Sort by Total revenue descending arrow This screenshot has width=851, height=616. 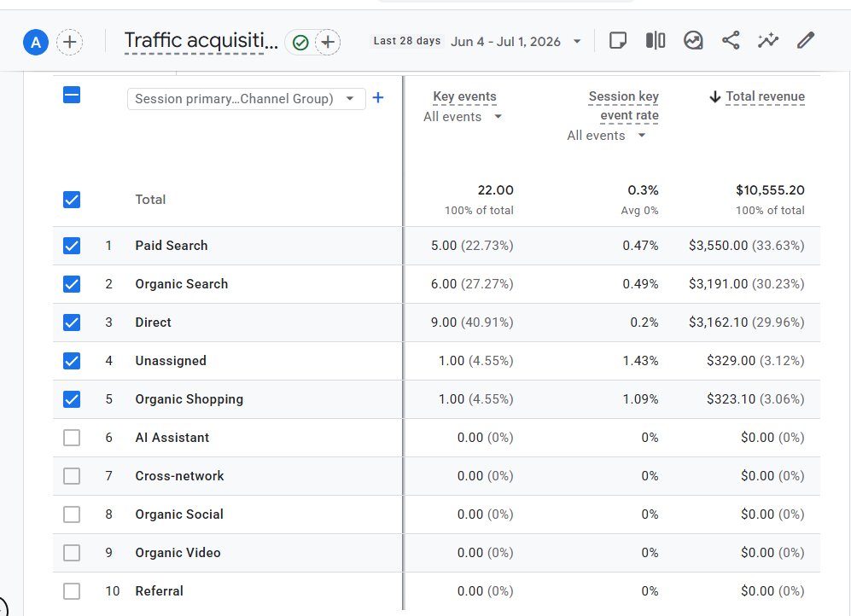coord(714,96)
